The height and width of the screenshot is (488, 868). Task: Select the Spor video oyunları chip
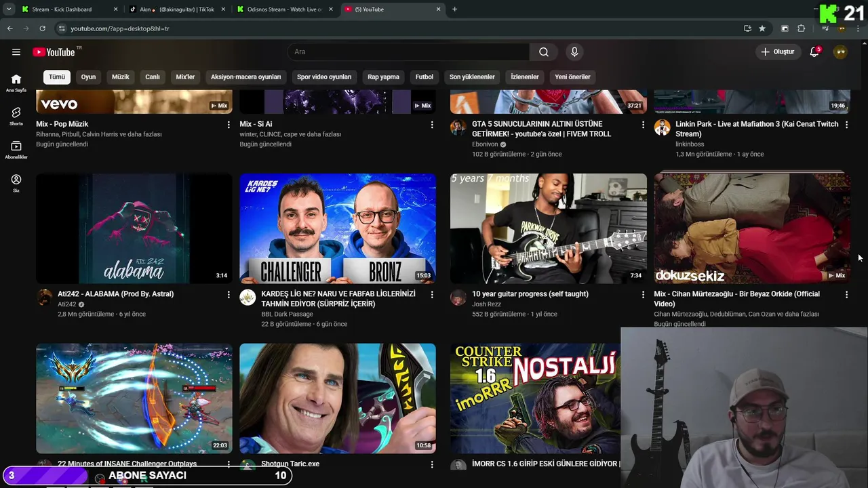[x=324, y=77]
